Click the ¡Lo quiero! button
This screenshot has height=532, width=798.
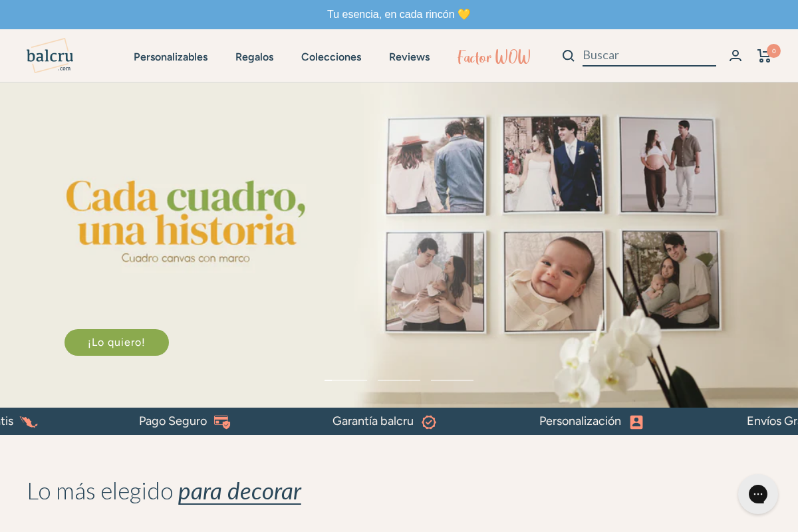pyautogui.click(x=116, y=342)
